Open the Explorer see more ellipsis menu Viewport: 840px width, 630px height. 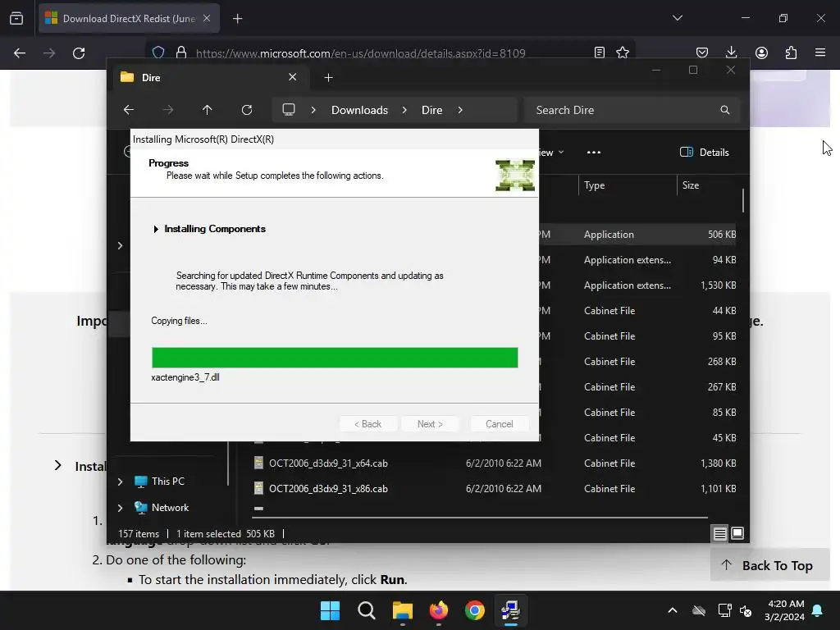(594, 152)
